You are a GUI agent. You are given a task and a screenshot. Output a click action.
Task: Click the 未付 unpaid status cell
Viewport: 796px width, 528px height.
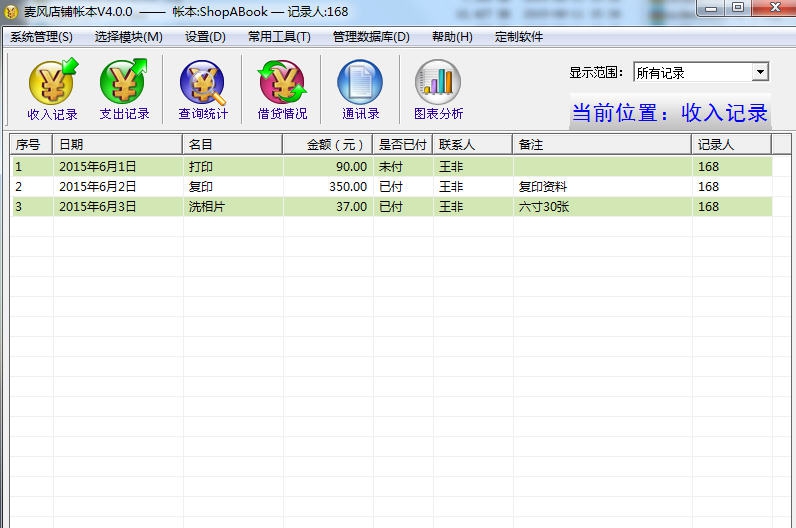pos(403,167)
